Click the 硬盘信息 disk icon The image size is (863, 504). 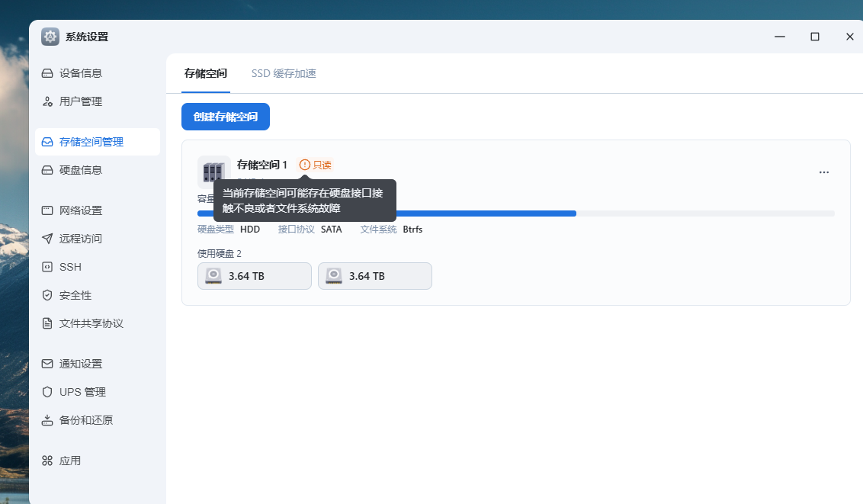(x=47, y=170)
